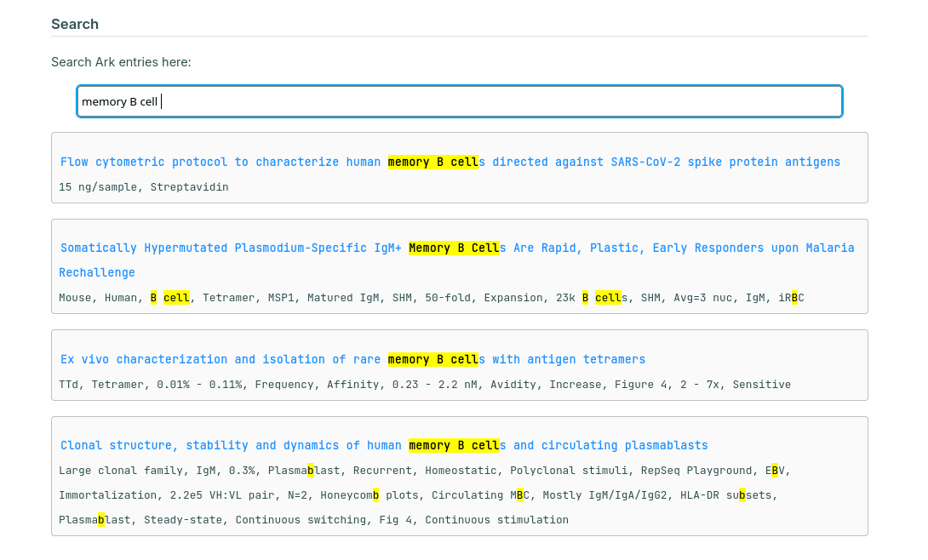Click 'circulating plasmablasts' in the last result title
This screenshot has height=560, width=928.
pos(624,445)
